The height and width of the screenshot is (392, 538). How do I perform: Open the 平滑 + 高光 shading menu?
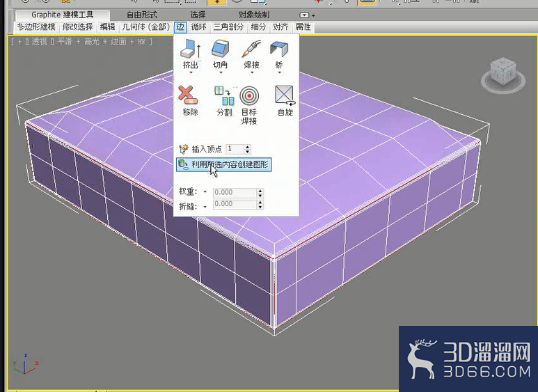pyautogui.click(x=78, y=42)
